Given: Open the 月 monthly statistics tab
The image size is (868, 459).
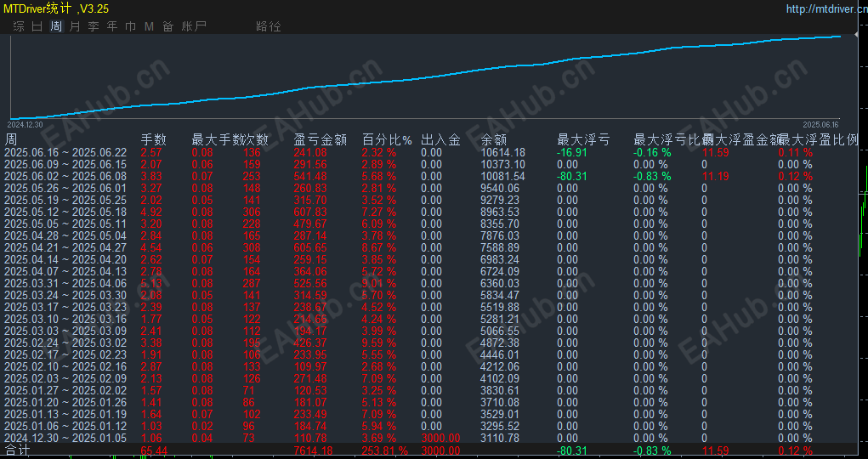Looking at the screenshot, I should (x=75, y=26).
